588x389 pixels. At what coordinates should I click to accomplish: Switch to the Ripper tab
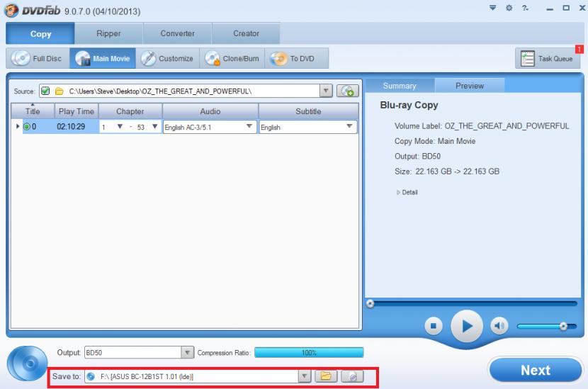[x=109, y=33]
